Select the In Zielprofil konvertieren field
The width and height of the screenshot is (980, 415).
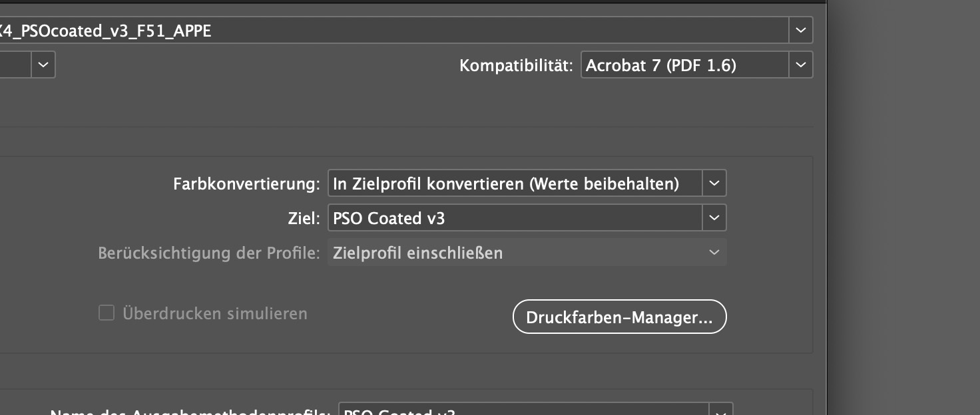tap(515, 184)
